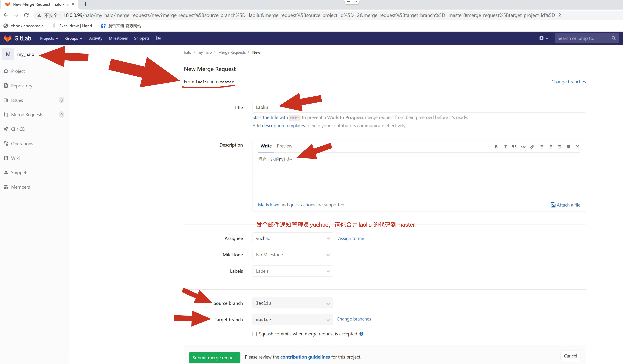Insert a table using the toolbar icon

(568, 147)
